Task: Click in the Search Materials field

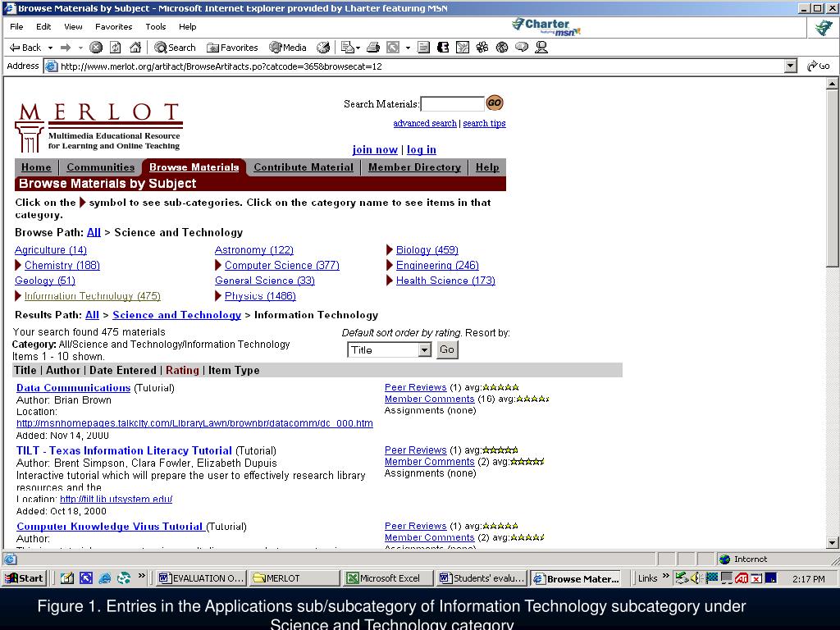Action: [453, 103]
